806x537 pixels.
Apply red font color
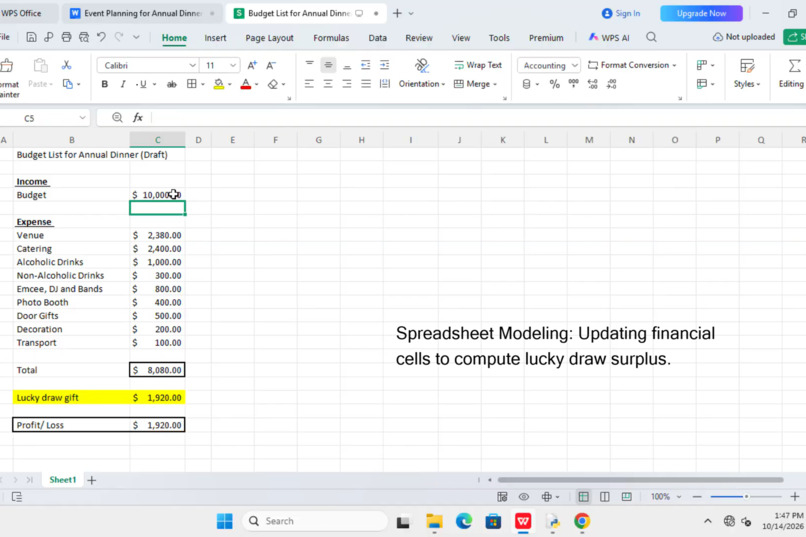(x=246, y=84)
